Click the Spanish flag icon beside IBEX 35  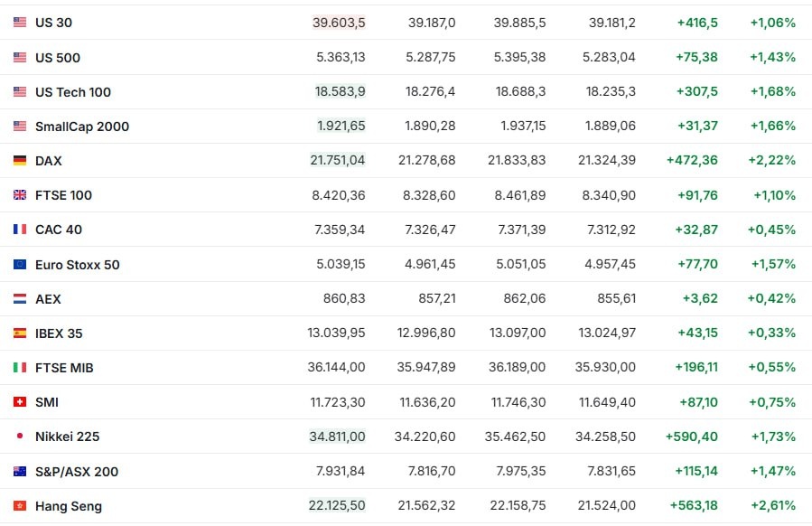[20, 333]
